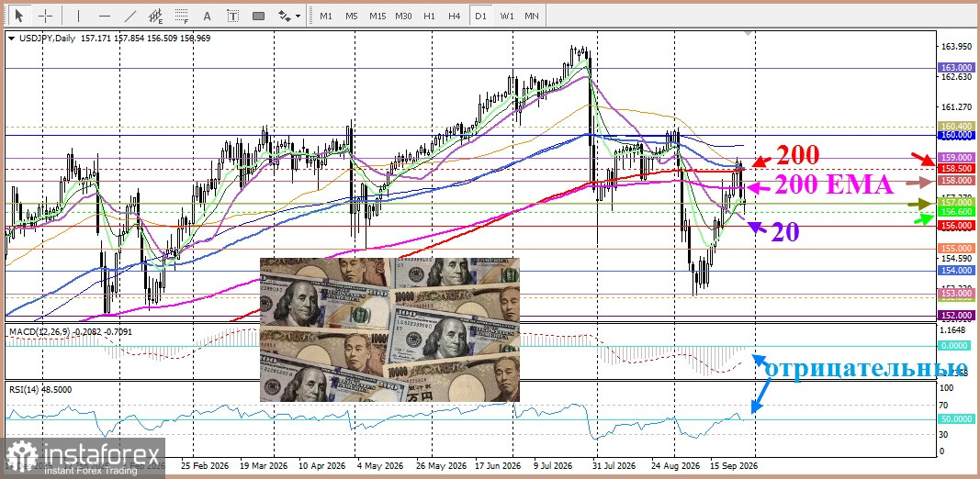Click the USDJPY,Daily chart title
Image resolution: width=980 pixels, height=479 pixels.
tap(48, 39)
